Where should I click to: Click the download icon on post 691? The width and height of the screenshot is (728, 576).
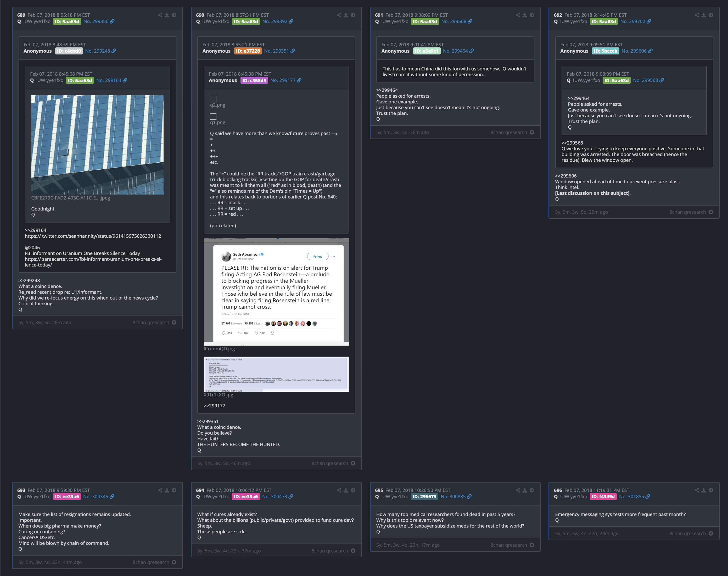(x=525, y=15)
